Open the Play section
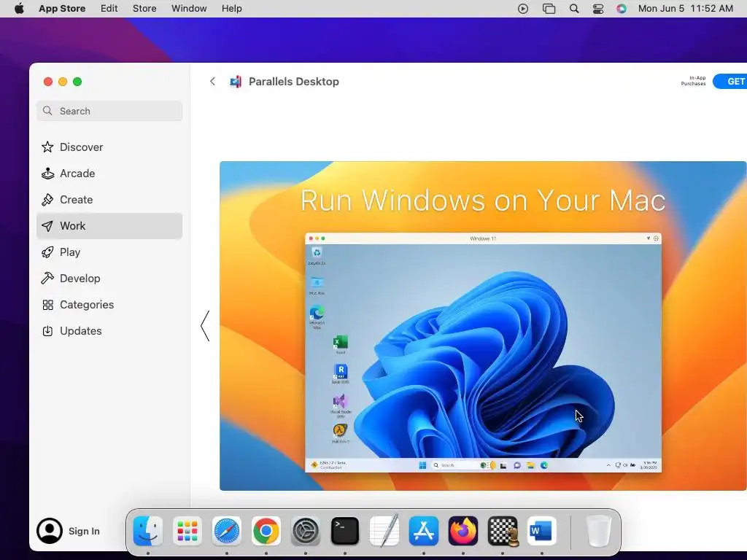 [x=109, y=252]
